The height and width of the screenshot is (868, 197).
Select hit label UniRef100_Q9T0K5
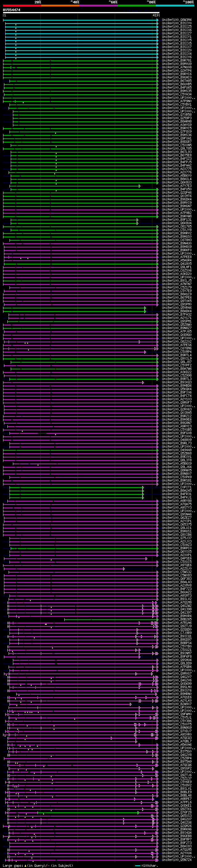(x=177, y=301)
